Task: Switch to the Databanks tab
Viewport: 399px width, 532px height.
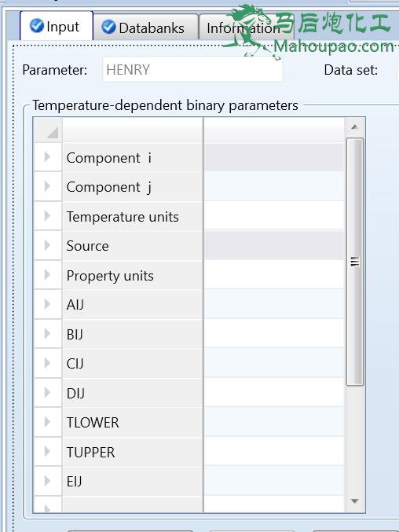Action: coord(145,28)
